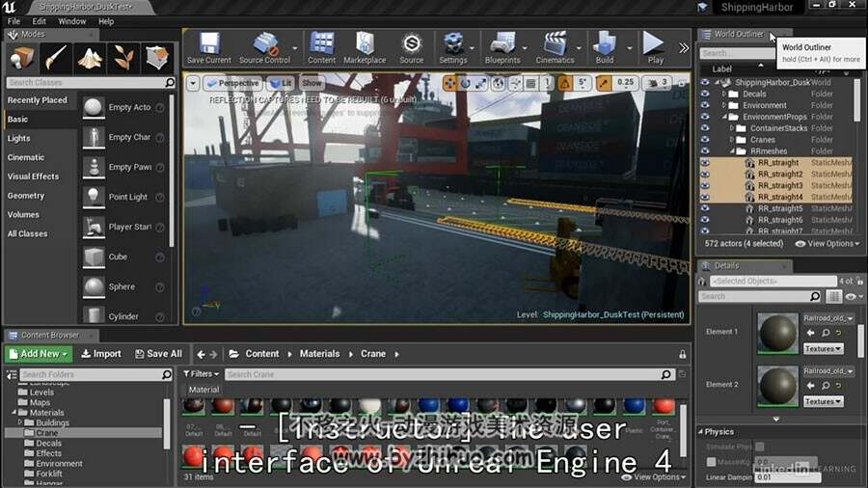This screenshot has width=868, height=488.
Task: Open the Edit menu
Action: click(x=40, y=21)
